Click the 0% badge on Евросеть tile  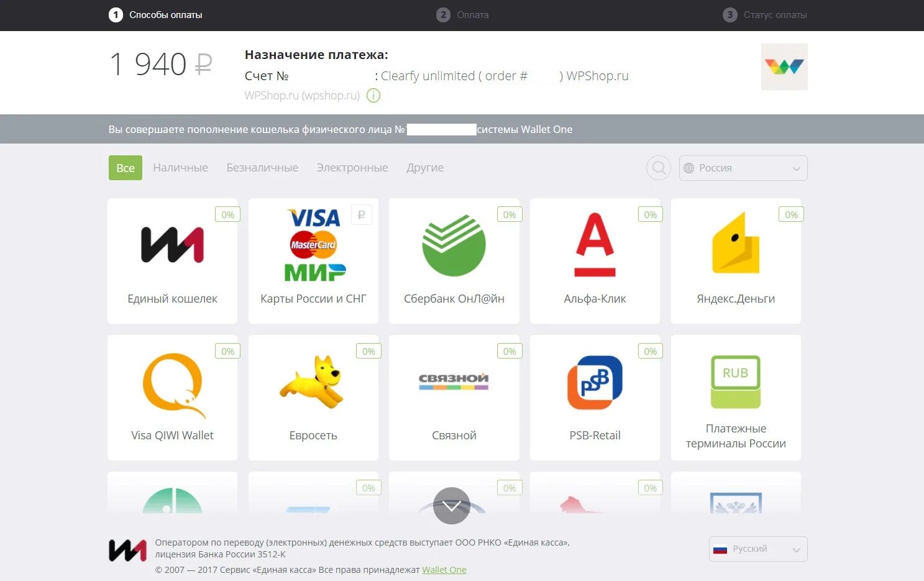[x=368, y=351]
